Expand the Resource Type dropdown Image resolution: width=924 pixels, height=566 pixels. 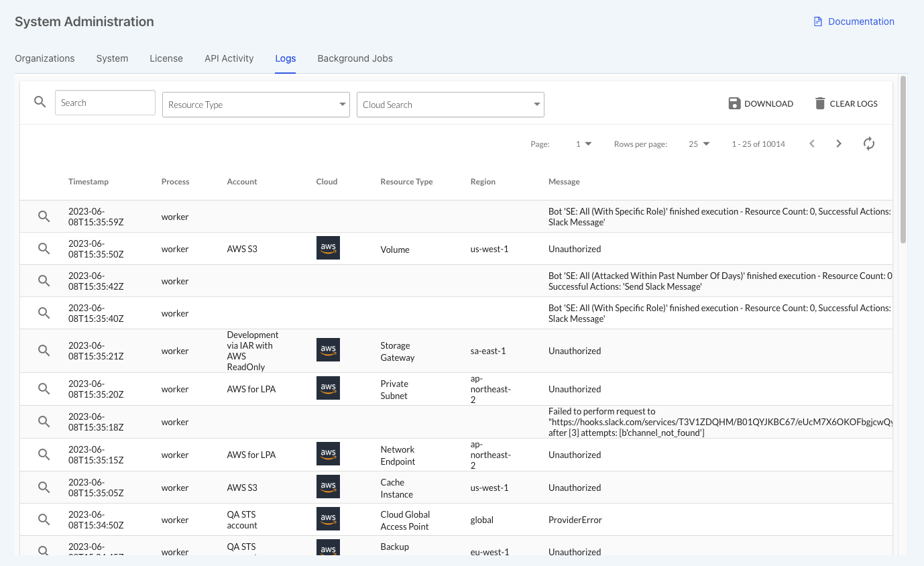click(255, 105)
